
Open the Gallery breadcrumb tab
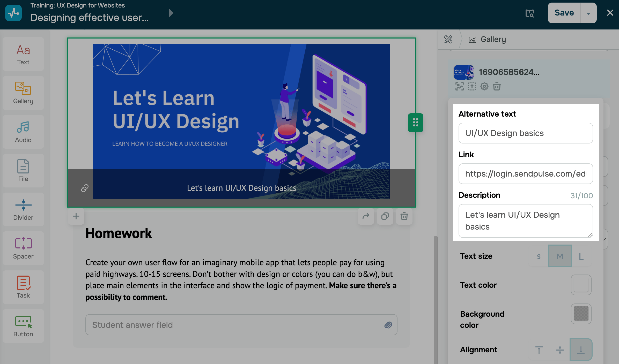[x=488, y=39]
